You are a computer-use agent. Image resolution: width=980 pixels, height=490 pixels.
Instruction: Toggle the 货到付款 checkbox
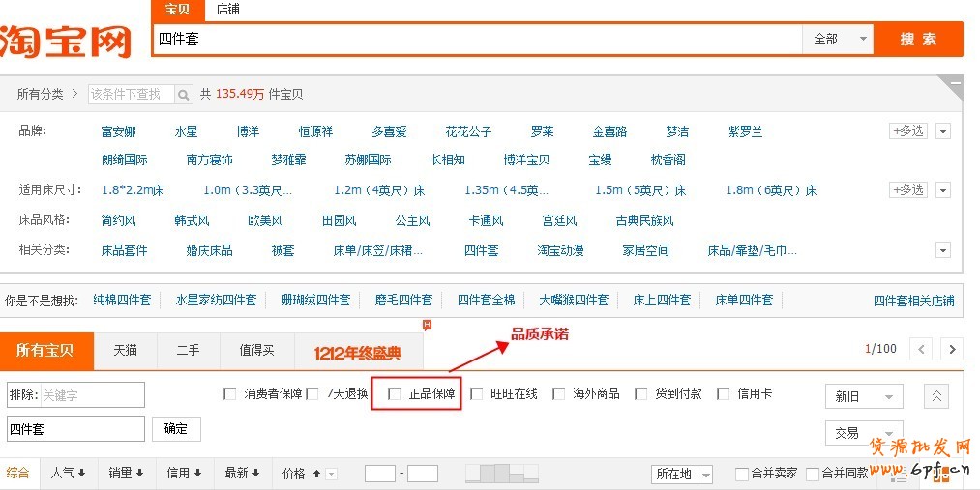coord(640,393)
